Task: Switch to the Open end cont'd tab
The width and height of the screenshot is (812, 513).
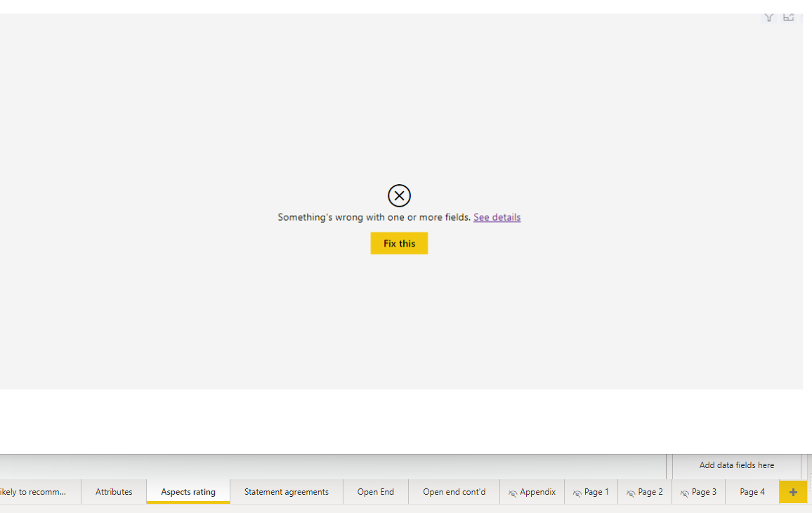Action: [x=454, y=492]
